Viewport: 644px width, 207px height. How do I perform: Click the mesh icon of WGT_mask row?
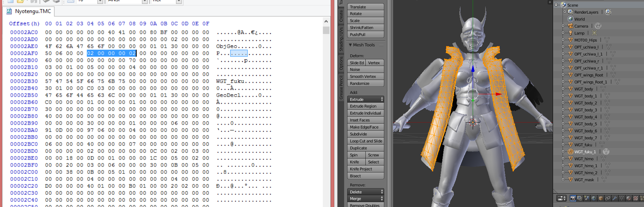coord(571,179)
